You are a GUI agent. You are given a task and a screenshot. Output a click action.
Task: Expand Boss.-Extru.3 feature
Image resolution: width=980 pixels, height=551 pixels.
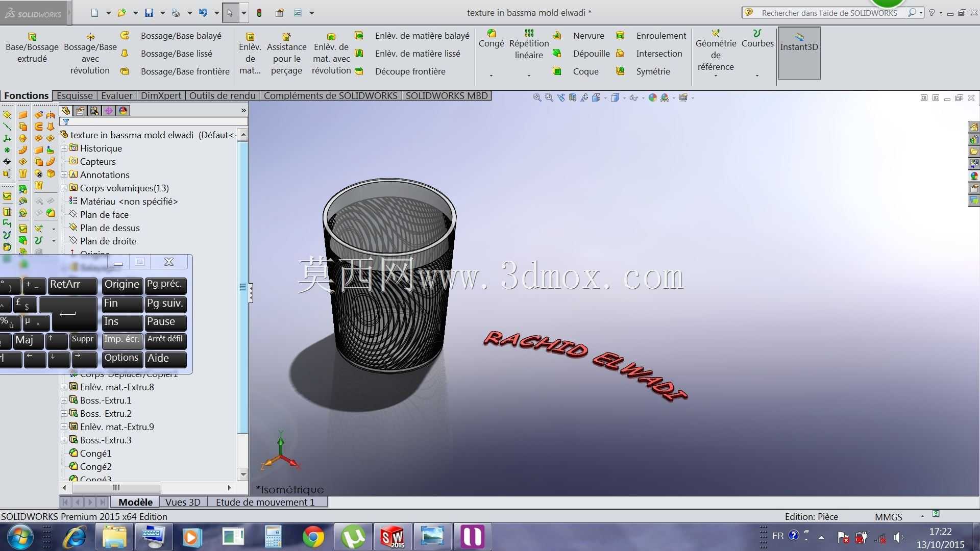tap(64, 440)
